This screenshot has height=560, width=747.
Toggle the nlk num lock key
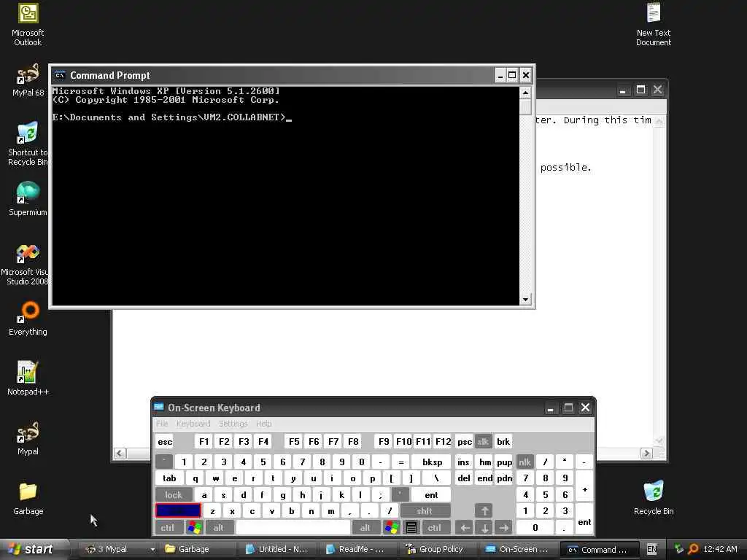pyautogui.click(x=525, y=462)
